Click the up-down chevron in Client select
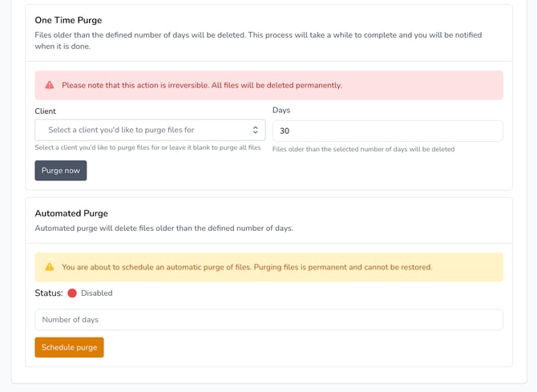The height and width of the screenshot is (392, 537). [255, 130]
